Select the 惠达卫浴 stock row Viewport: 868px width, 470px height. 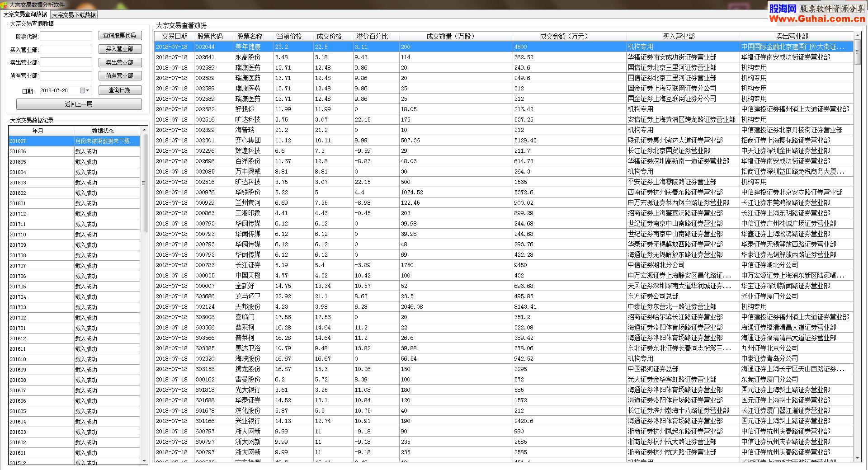(x=504, y=348)
